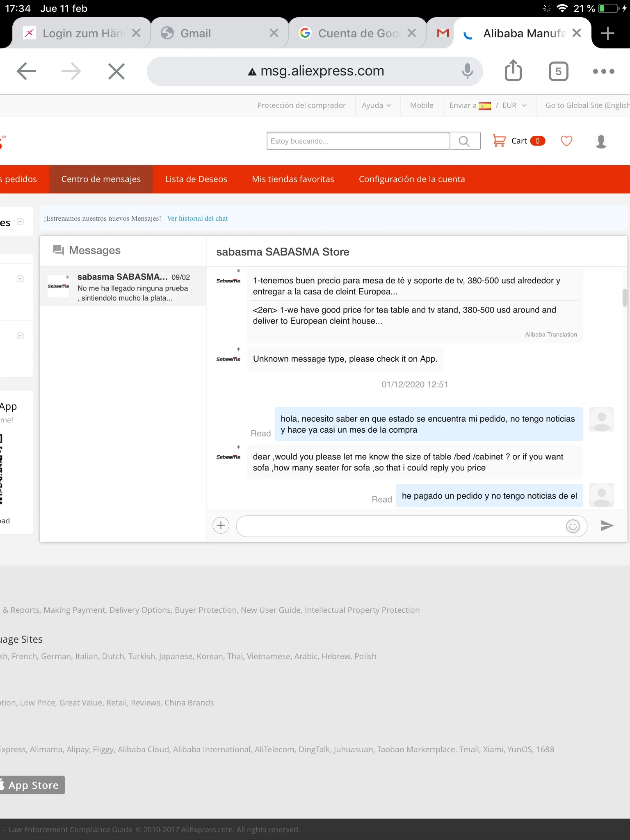Open Configuración de la cuenta
The width and height of the screenshot is (630, 840).
tap(412, 179)
